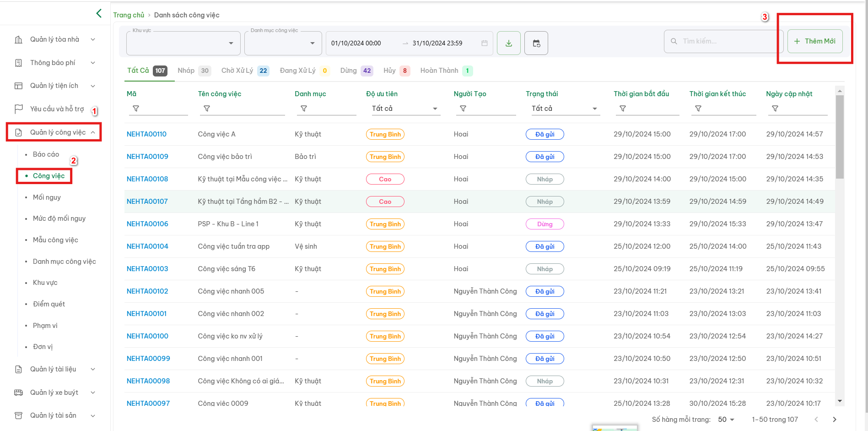Image resolution: width=868 pixels, height=431 pixels.
Task: Expand Quản lý tiện ích menu
Action: (x=93, y=86)
